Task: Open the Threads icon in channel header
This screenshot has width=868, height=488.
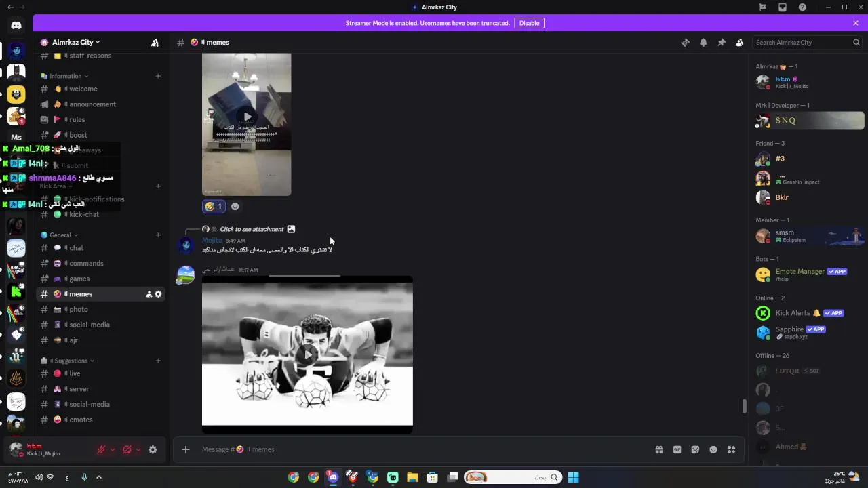Action: point(685,42)
